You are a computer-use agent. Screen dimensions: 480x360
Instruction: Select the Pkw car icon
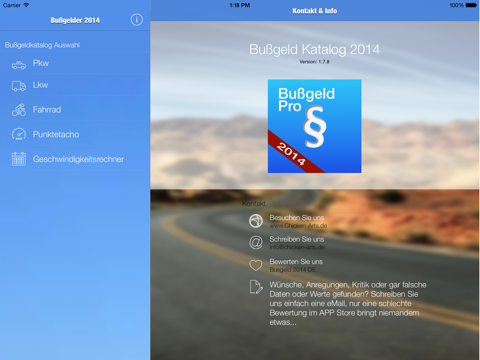(x=19, y=65)
